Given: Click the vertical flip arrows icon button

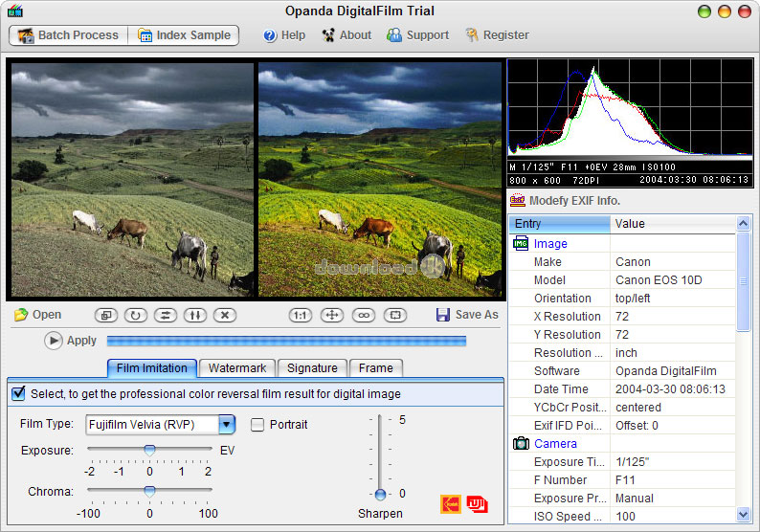Looking at the screenshot, I should [x=195, y=316].
